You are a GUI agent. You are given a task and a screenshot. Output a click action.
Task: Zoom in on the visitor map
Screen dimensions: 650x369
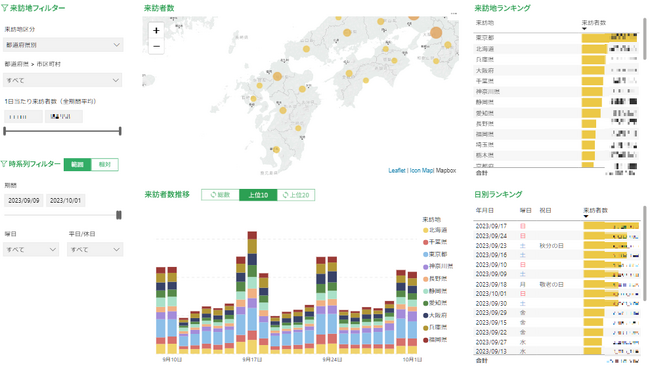156,30
